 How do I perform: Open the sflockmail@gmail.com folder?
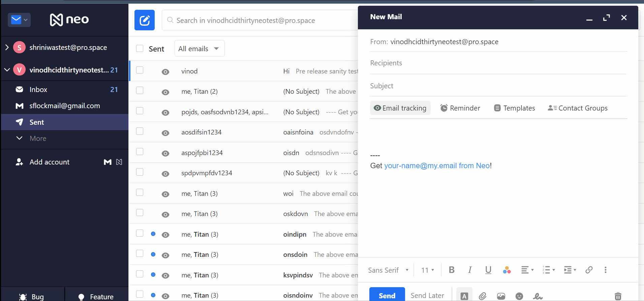[65, 106]
